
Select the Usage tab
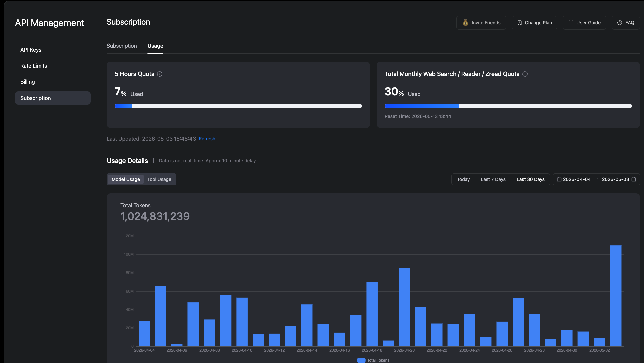155,46
